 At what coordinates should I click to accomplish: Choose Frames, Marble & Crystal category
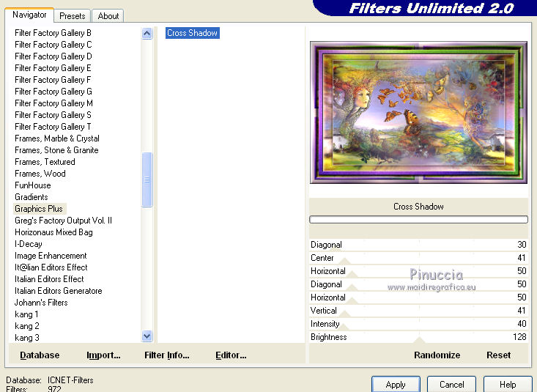(x=57, y=138)
